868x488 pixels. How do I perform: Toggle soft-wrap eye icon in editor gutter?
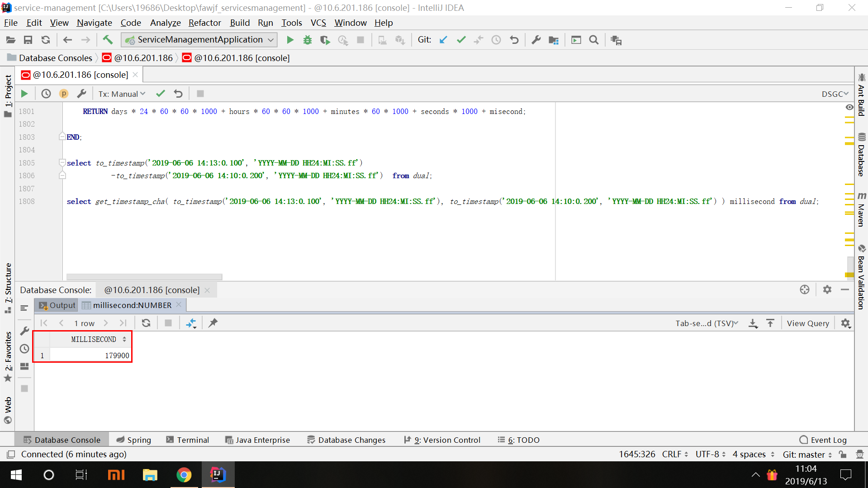point(849,107)
